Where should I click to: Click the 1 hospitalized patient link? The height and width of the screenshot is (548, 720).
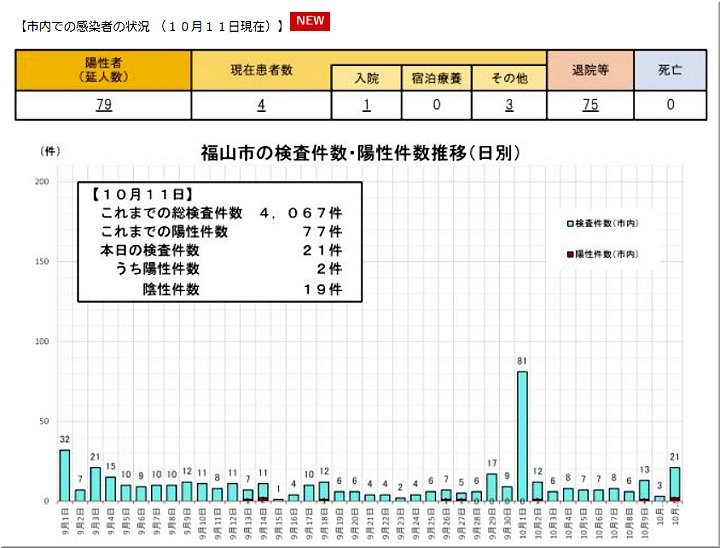367,105
